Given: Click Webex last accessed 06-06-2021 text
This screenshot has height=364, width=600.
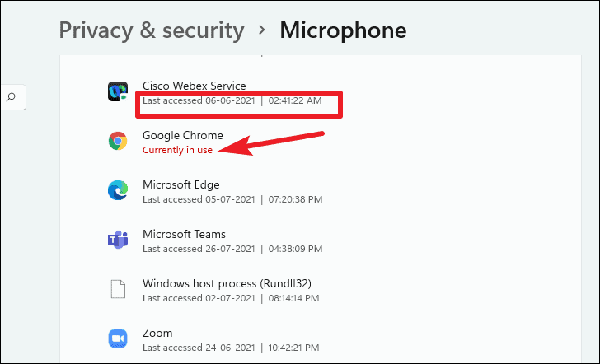Looking at the screenshot, I should click(232, 100).
